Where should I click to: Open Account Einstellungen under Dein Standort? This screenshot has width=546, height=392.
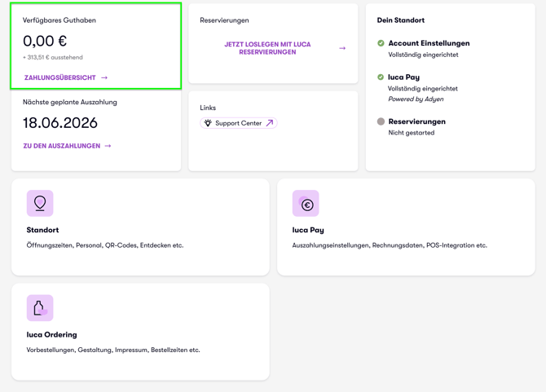[x=429, y=43]
